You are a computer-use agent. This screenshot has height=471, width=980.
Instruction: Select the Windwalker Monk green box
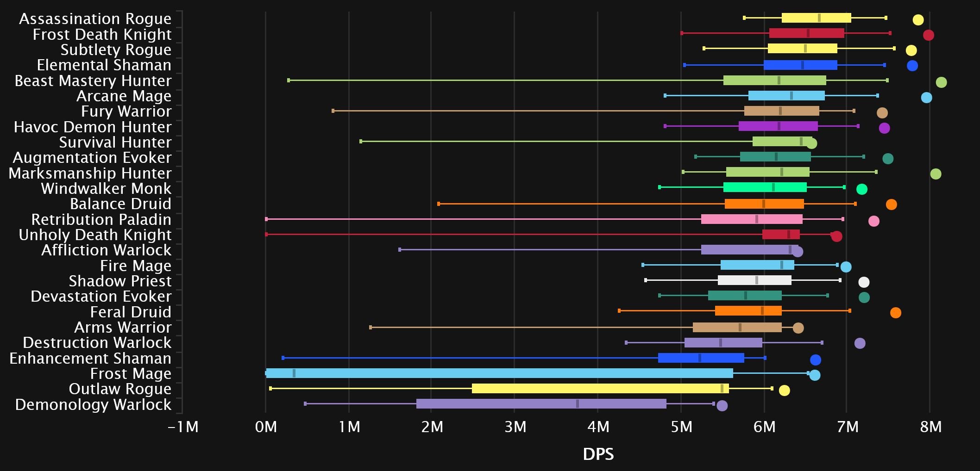pyautogui.click(x=765, y=187)
